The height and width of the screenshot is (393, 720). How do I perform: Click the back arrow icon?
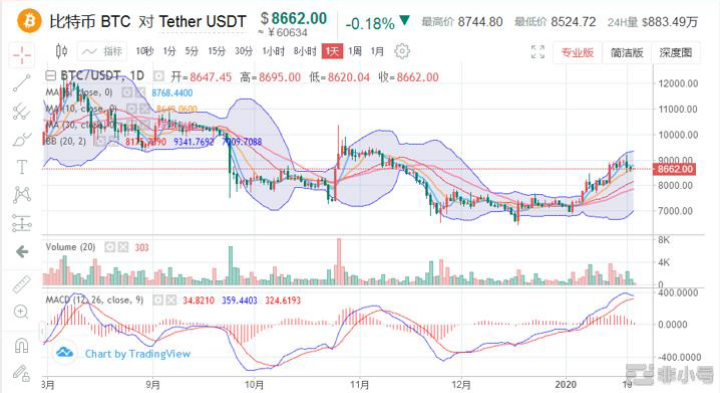[22, 252]
